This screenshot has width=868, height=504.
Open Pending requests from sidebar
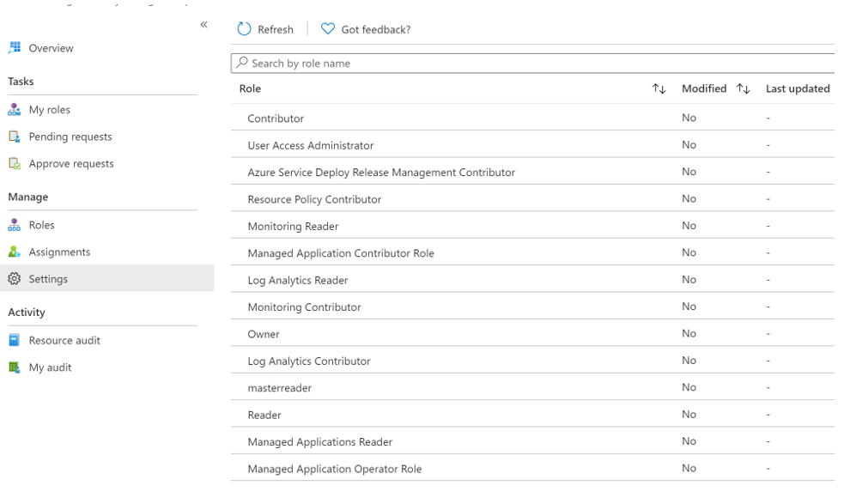(13, 137)
